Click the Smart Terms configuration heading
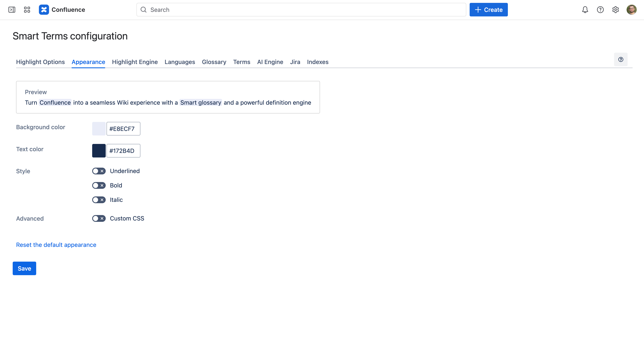Viewport: 644px width, 360px height. 70,36
